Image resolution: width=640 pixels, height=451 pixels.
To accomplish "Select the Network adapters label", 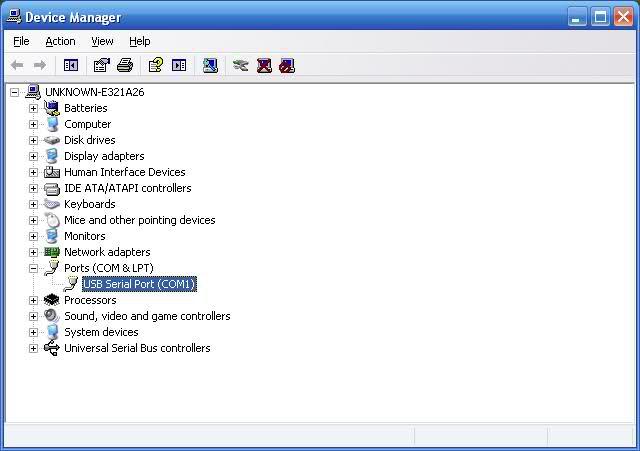I will pyautogui.click(x=107, y=252).
